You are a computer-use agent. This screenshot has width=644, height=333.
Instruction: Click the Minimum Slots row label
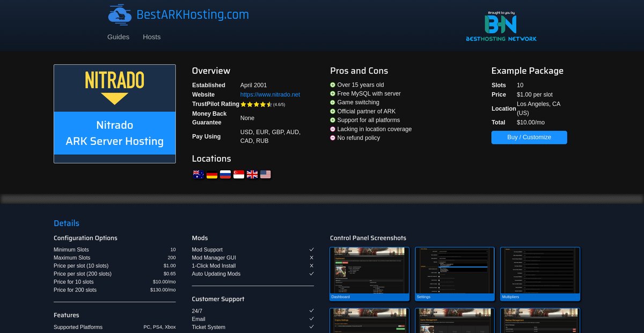click(x=71, y=250)
